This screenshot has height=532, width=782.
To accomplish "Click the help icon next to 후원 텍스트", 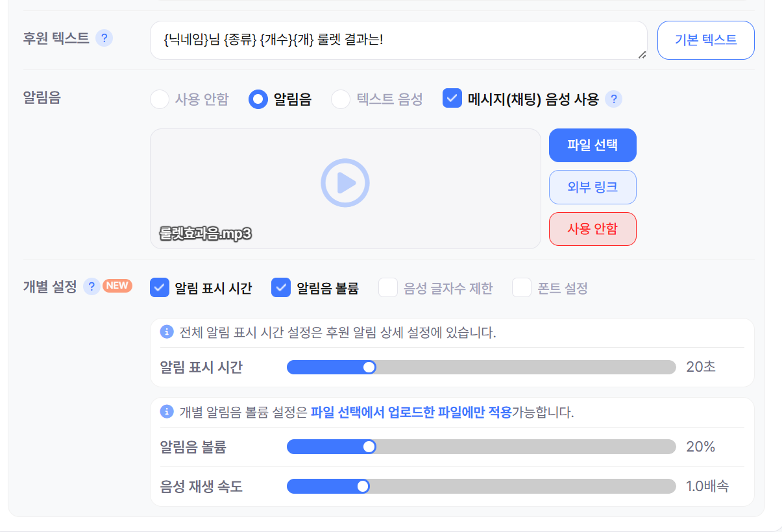I will 104,38.
